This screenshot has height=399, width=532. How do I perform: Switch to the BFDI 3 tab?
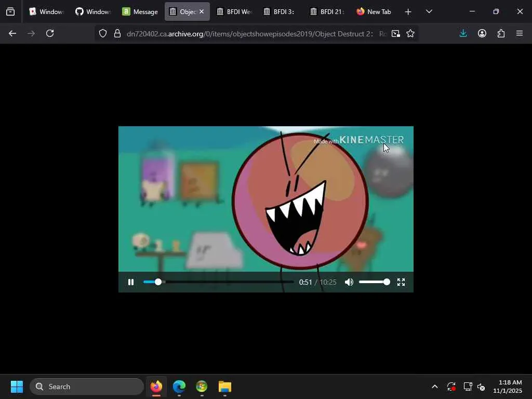[281, 11]
